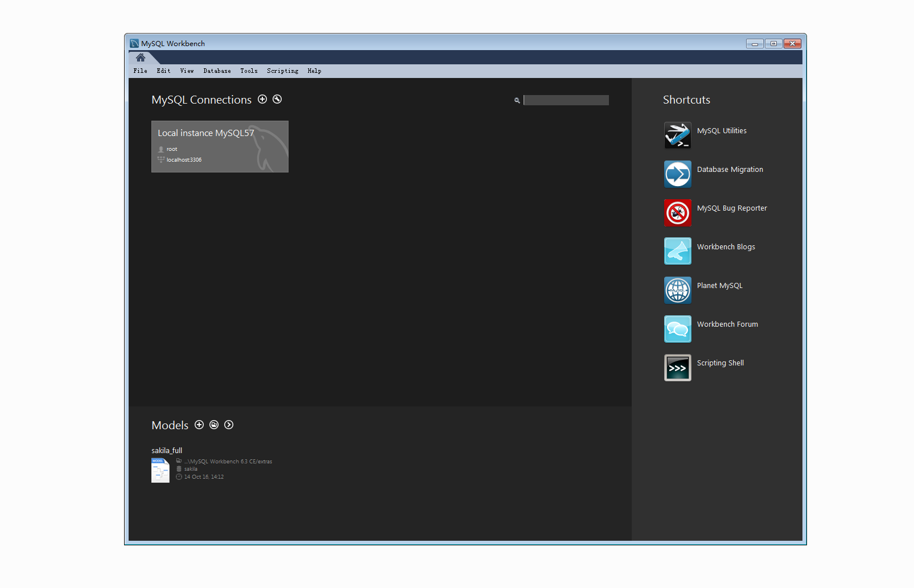Open the View menu
The height and width of the screenshot is (588, 914).
187,71
